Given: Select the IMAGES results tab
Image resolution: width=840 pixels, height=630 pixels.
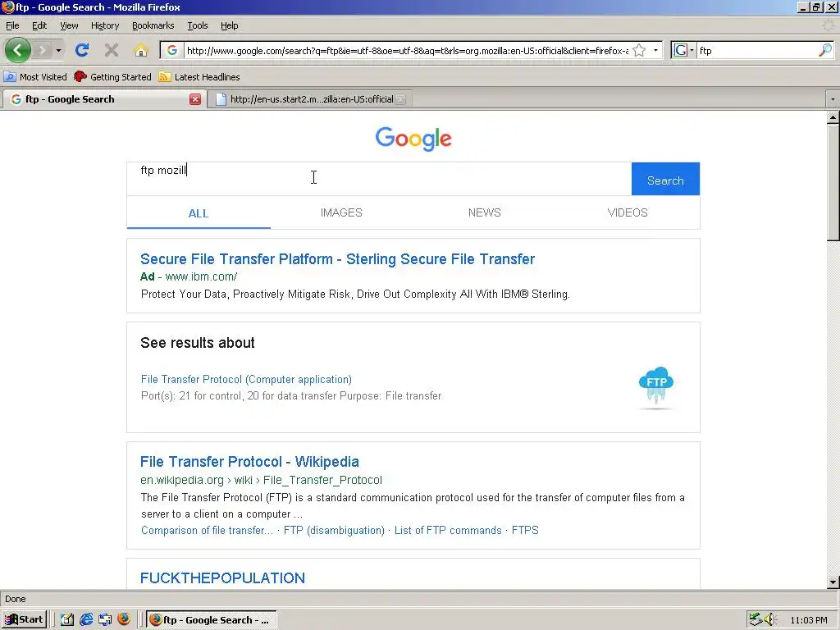Looking at the screenshot, I should [341, 212].
